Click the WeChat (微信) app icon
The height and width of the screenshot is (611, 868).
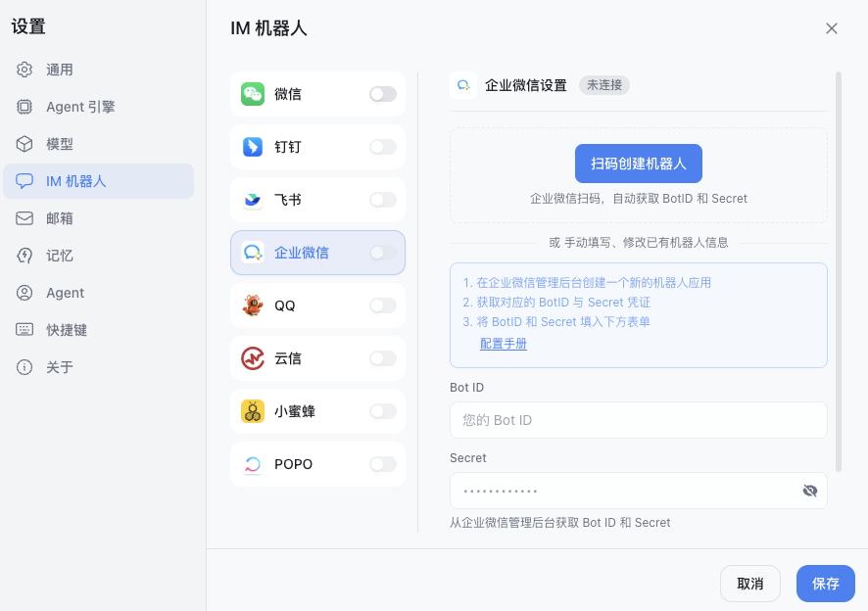[x=253, y=94]
